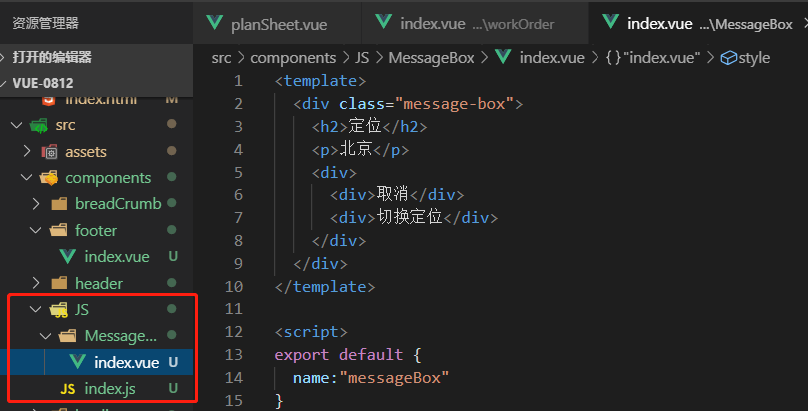Click the breadCrumb folder icon

(x=59, y=204)
